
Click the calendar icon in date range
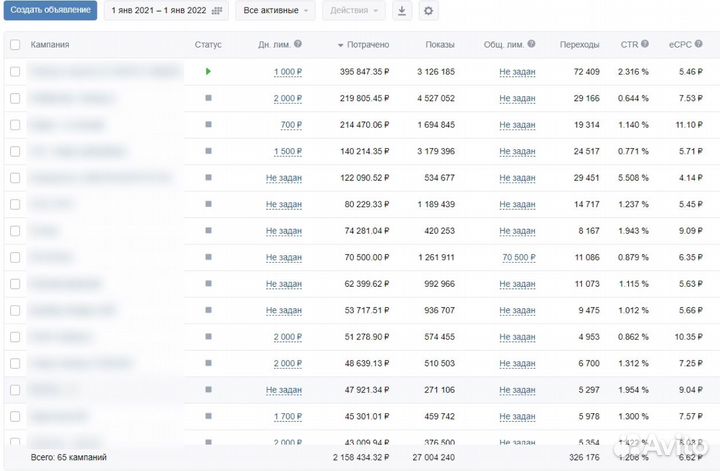218,11
